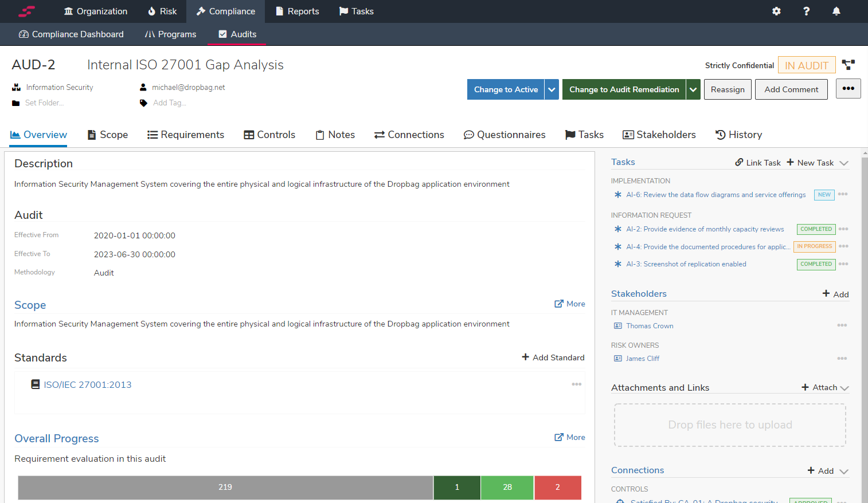Open ellipsis menu for task AI-6

click(843, 194)
